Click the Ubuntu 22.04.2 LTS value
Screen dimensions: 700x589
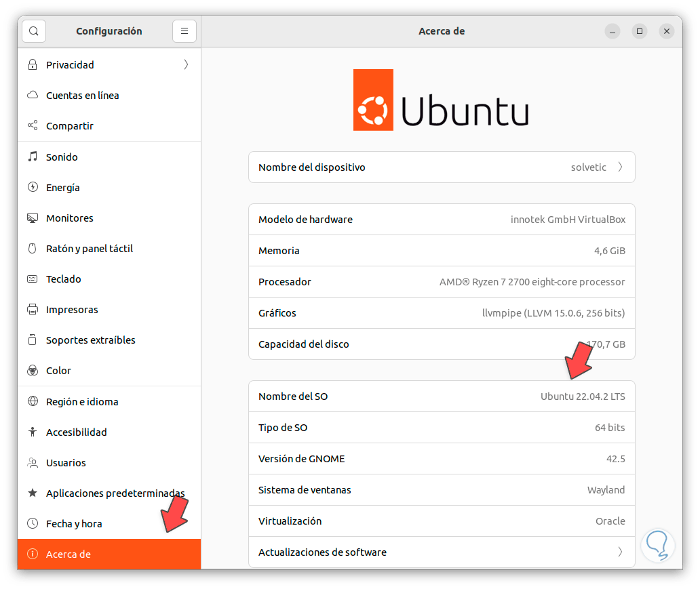pyautogui.click(x=583, y=397)
